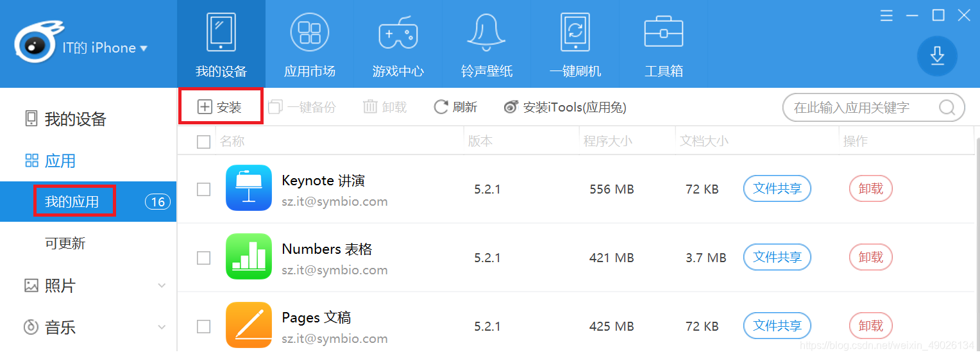Open the 我的设备 tab in top navigation
This screenshot has height=357, width=980.
(221, 44)
